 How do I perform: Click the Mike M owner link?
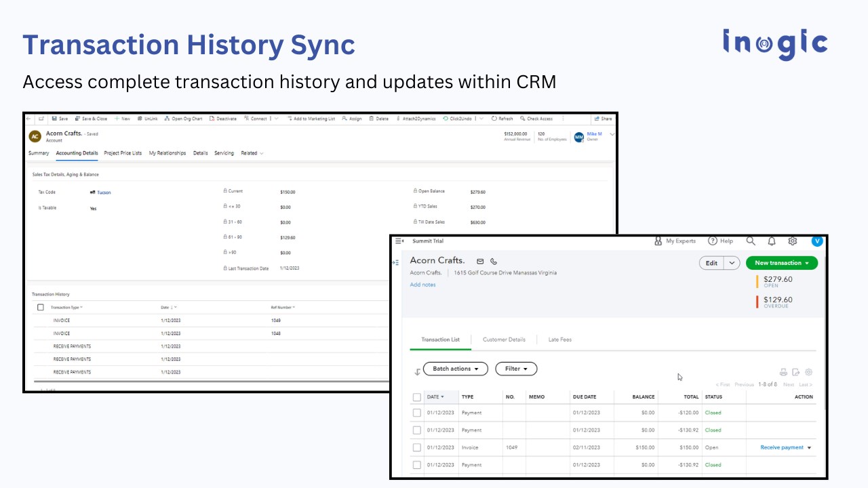click(x=594, y=134)
